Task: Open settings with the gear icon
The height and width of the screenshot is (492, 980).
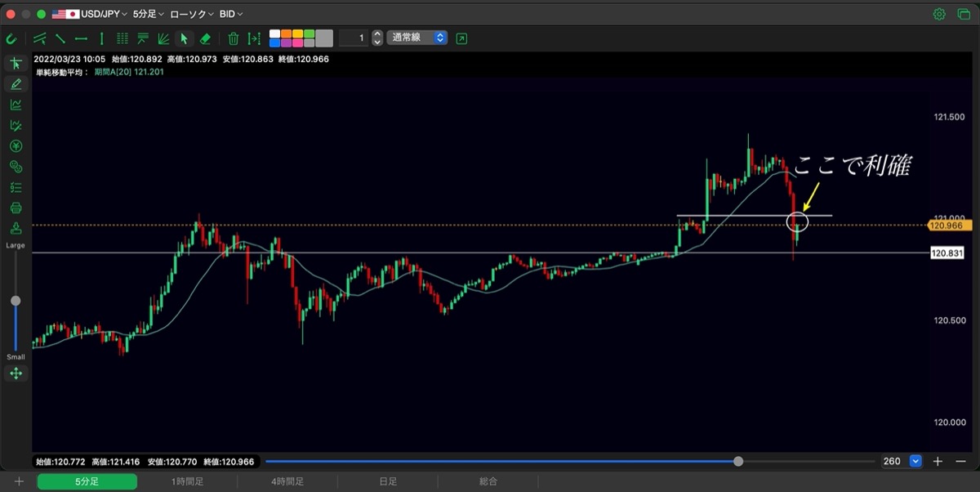Action: (x=939, y=14)
